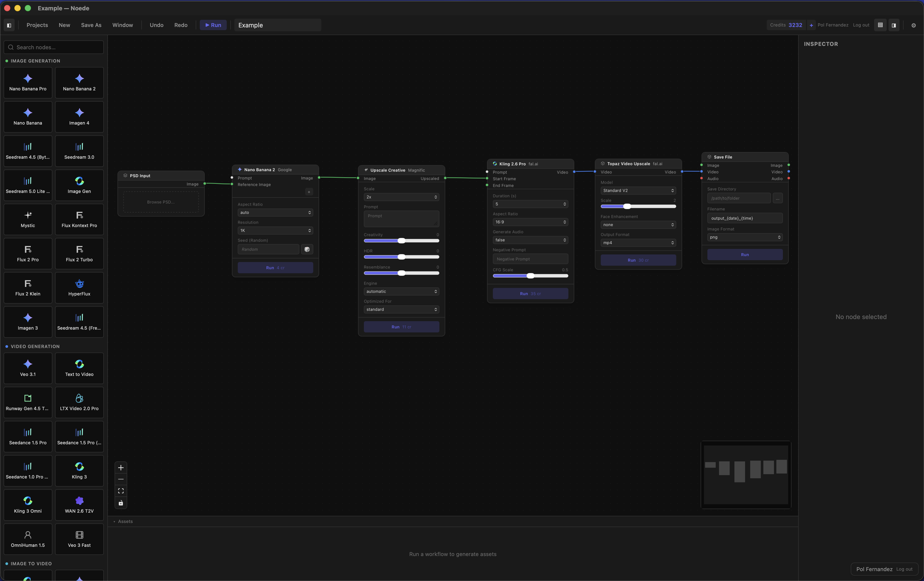The width and height of the screenshot is (924, 581).
Task: Toggle the canvas lock icon
Action: click(x=121, y=503)
